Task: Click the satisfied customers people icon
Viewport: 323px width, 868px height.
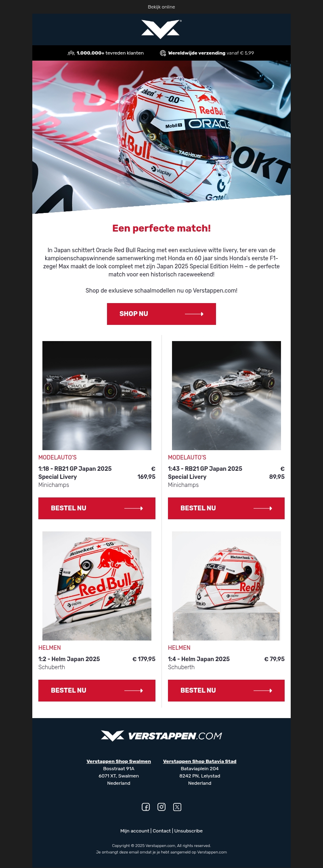Action: click(x=71, y=53)
